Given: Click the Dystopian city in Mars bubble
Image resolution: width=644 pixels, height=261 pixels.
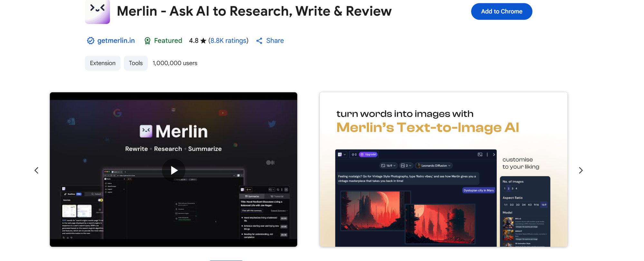Looking at the screenshot, I should [x=478, y=191].
